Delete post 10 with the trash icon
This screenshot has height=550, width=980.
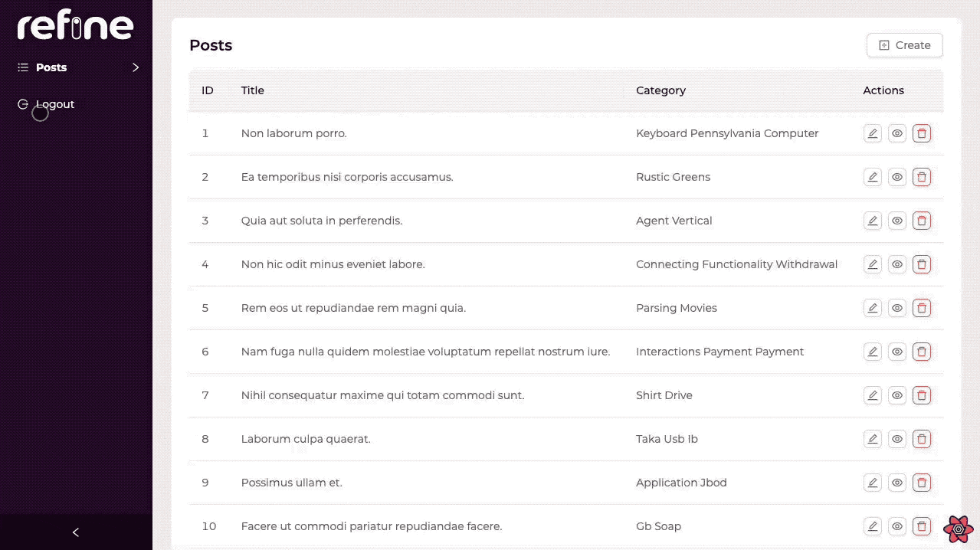(x=922, y=526)
